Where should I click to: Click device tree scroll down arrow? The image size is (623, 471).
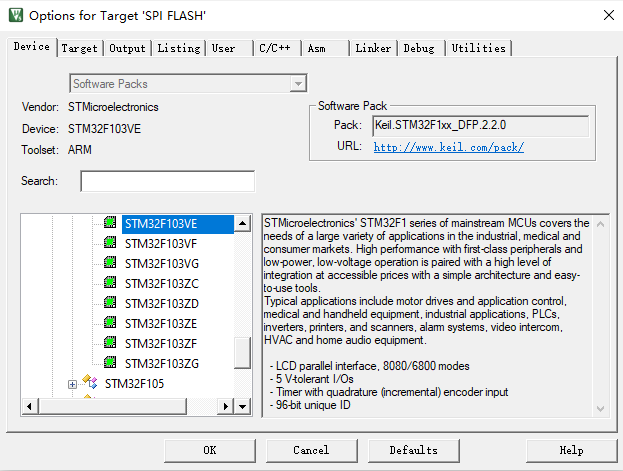(242, 407)
